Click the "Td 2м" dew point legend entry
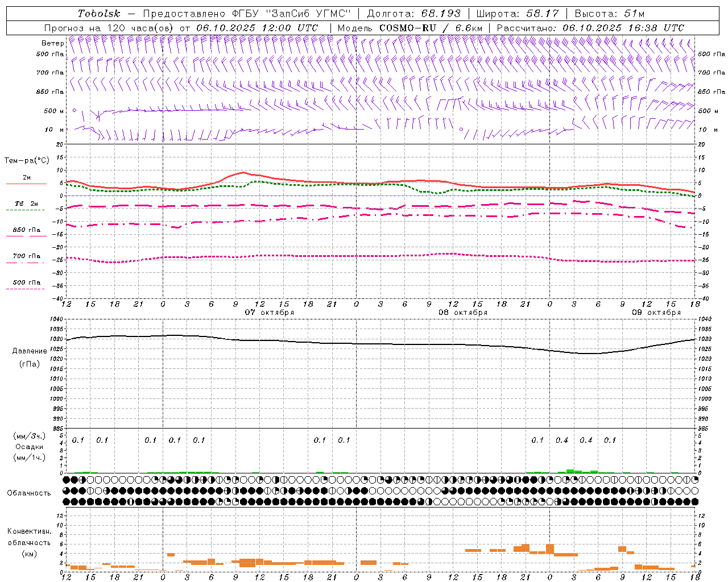The image size is (728, 582). tap(27, 203)
